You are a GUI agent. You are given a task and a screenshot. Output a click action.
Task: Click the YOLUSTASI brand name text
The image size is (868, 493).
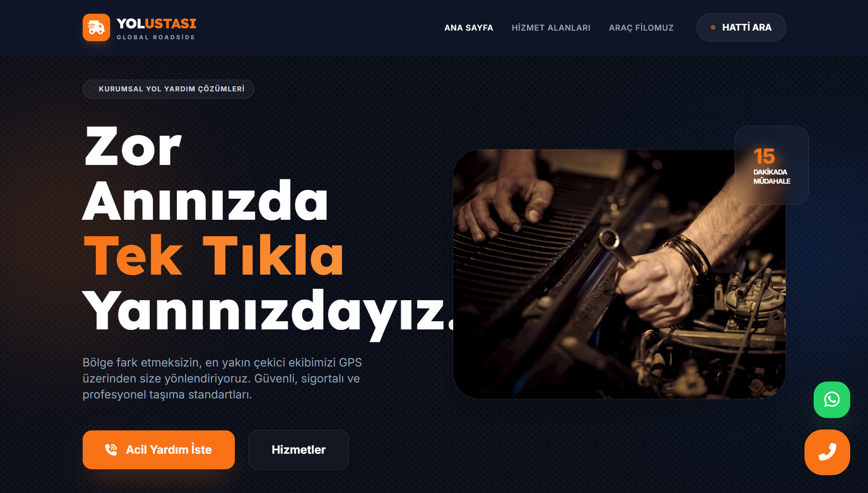coord(156,23)
